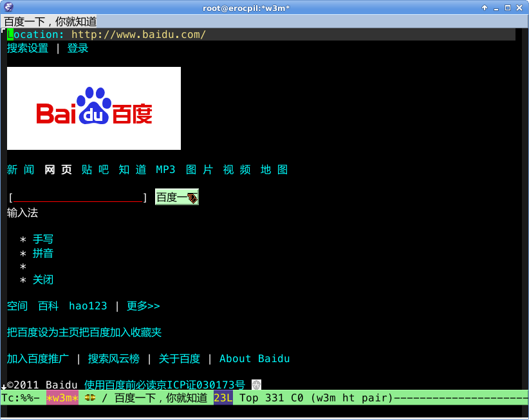Image resolution: width=529 pixels, height=420 pixels.
Task: Click the Top position indicator in mode line
Action: 248,398
